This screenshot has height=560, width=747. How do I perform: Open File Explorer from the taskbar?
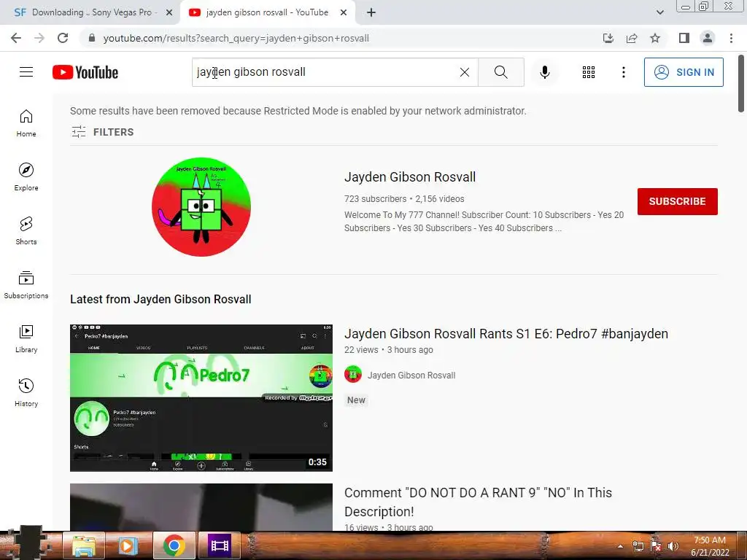85,545
